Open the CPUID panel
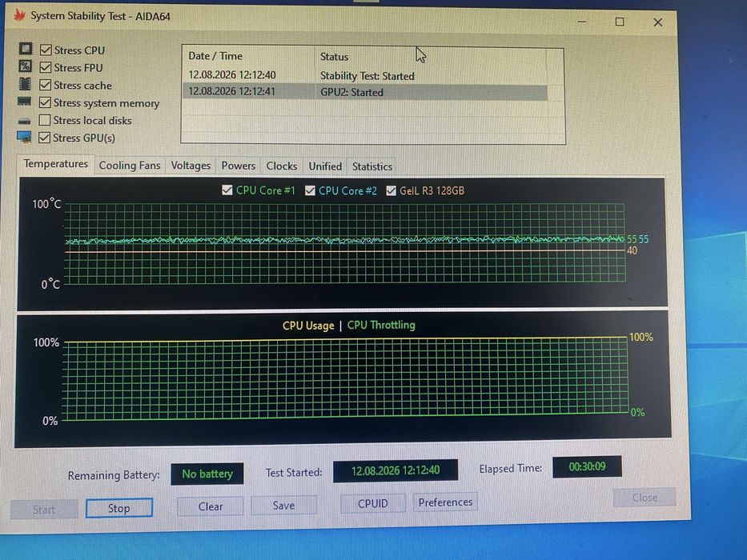 pyautogui.click(x=372, y=503)
